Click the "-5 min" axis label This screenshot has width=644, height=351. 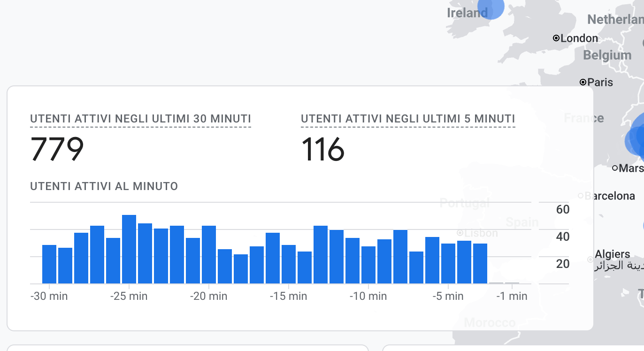click(x=448, y=296)
